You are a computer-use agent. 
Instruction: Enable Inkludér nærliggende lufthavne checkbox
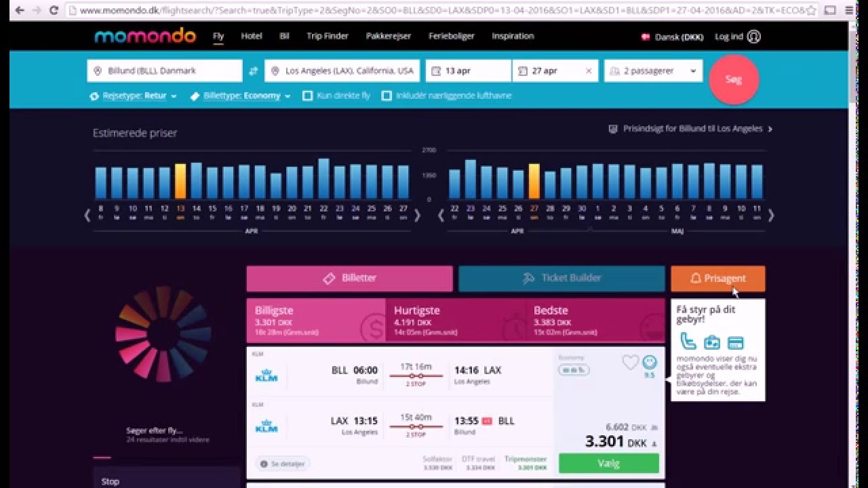[387, 96]
